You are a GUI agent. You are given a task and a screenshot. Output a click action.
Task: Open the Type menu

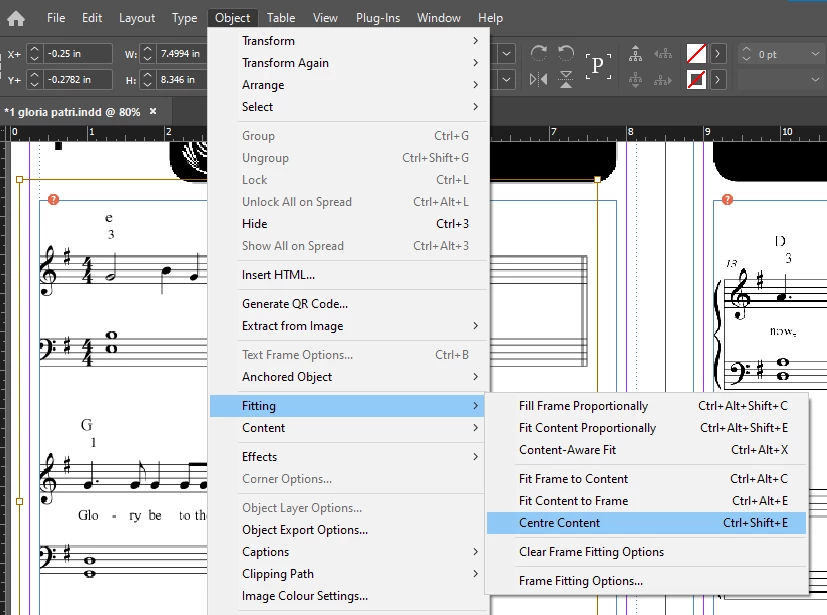point(185,18)
